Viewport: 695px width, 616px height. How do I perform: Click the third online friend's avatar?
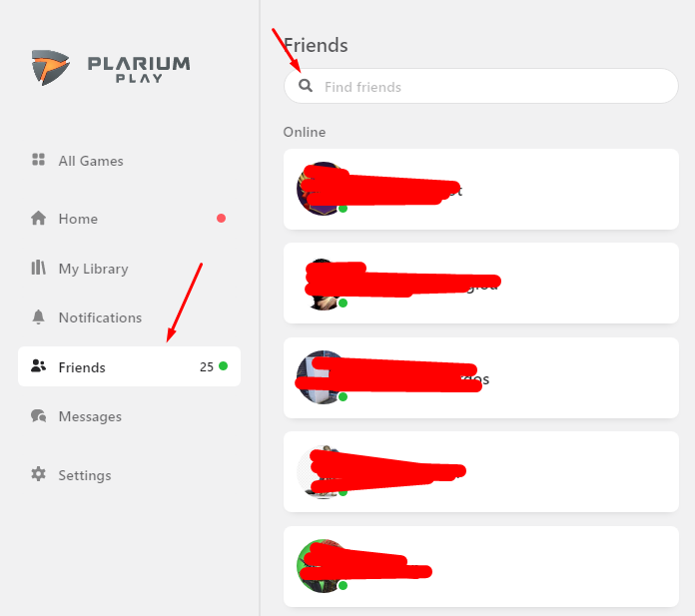click(324, 377)
